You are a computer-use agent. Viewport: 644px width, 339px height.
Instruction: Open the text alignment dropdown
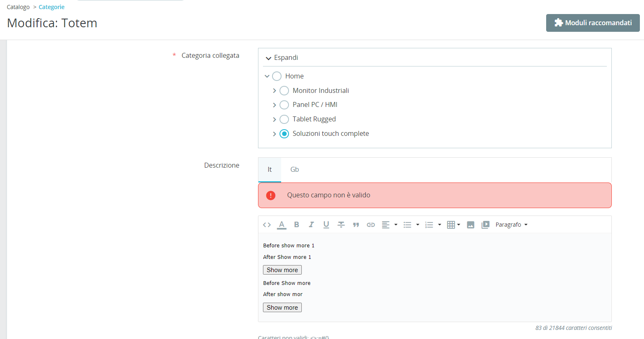click(389, 225)
